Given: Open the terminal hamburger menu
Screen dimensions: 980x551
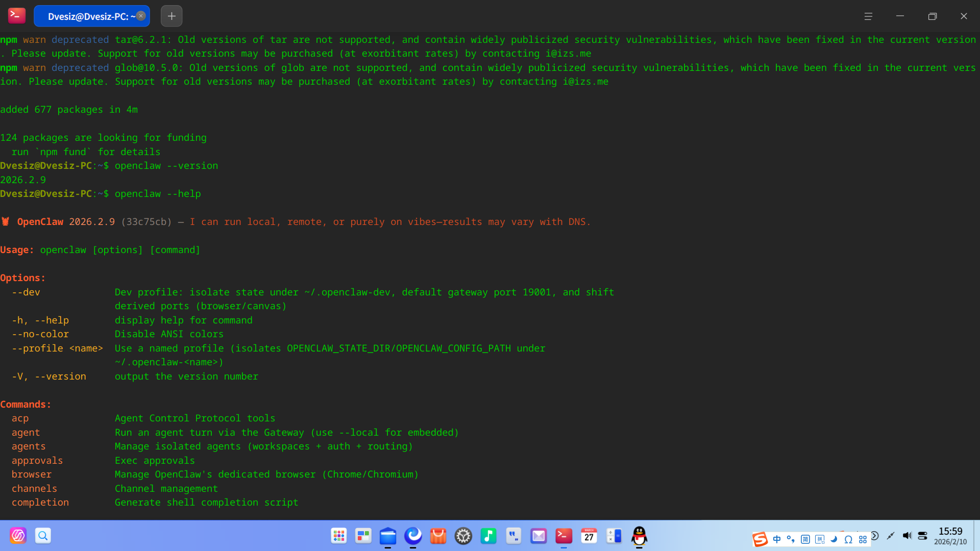Looking at the screenshot, I should click(x=868, y=16).
